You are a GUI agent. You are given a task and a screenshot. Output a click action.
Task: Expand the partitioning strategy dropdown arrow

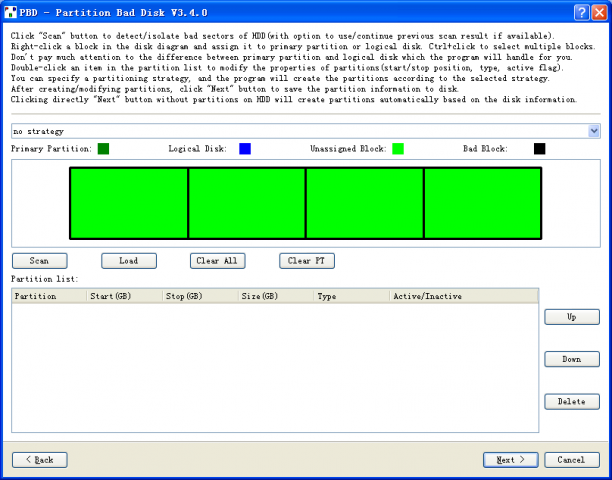pyautogui.click(x=594, y=131)
